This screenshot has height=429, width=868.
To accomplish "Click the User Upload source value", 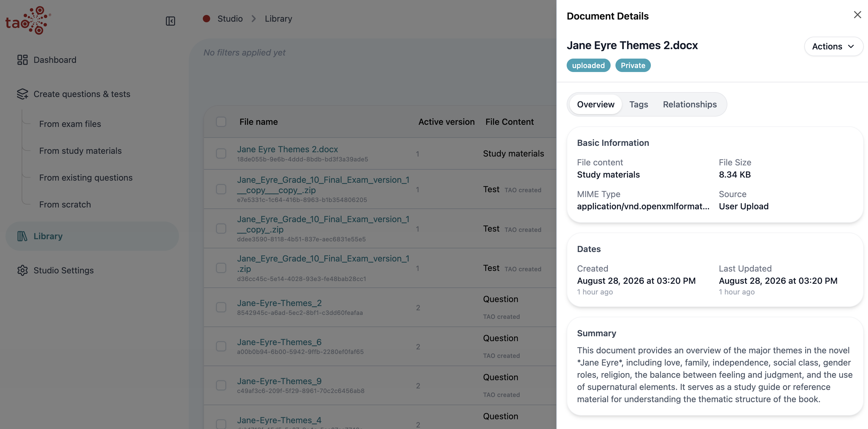I will [744, 206].
